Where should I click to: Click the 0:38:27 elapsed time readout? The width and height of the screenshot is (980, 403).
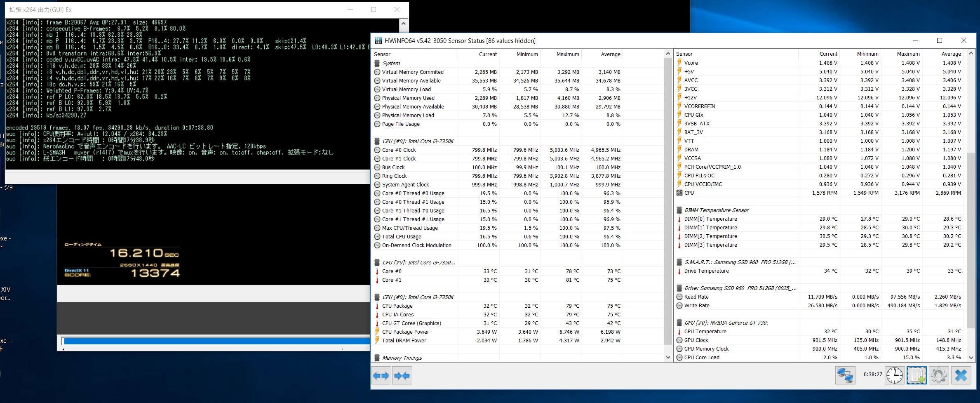(873, 375)
